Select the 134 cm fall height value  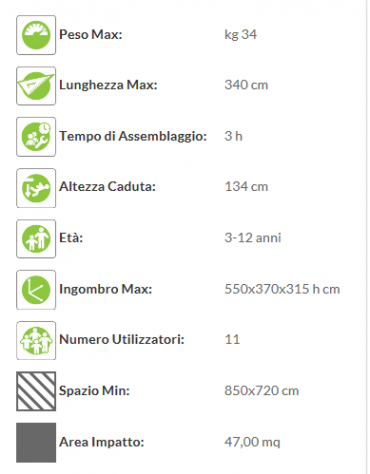coord(246,187)
